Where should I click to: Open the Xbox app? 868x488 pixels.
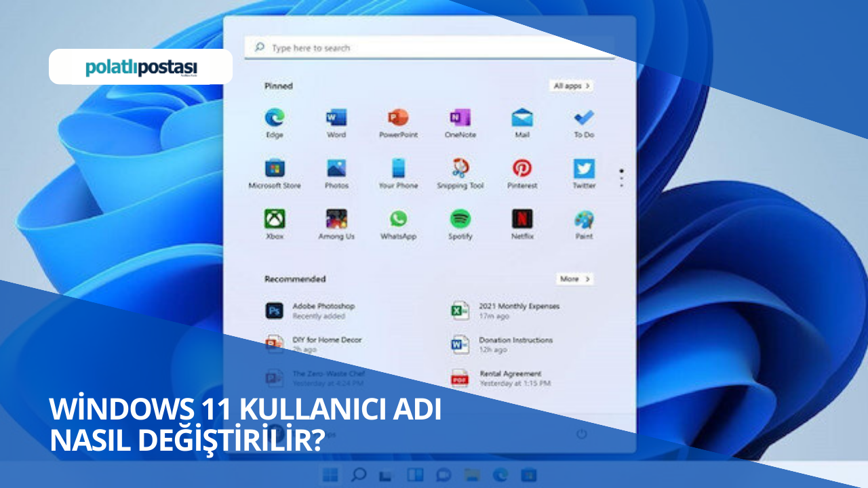(275, 220)
